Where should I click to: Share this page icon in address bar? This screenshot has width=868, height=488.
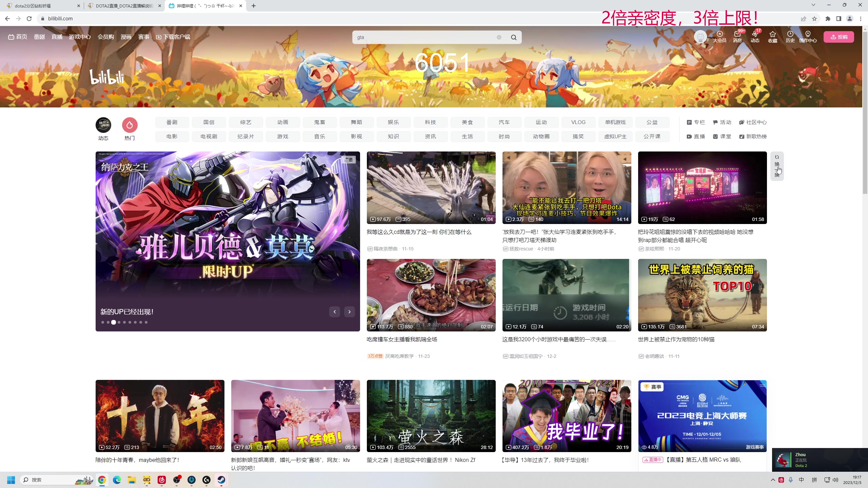tap(804, 19)
